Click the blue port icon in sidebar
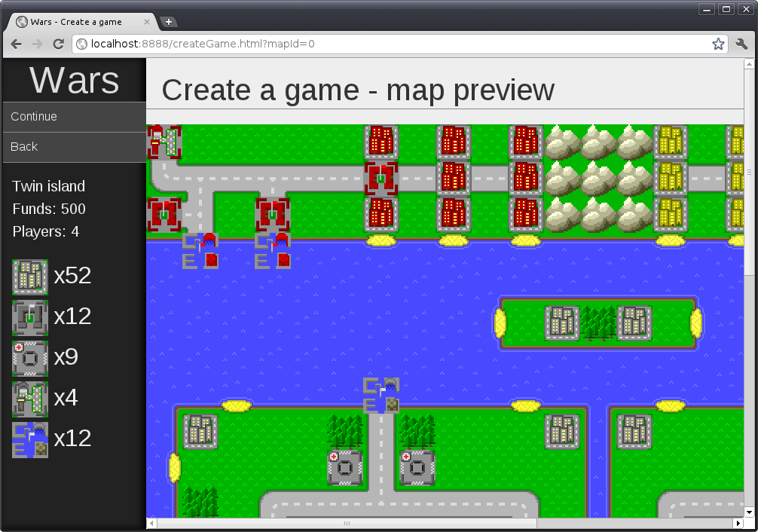The image size is (758, 532). tap(30, 439)
